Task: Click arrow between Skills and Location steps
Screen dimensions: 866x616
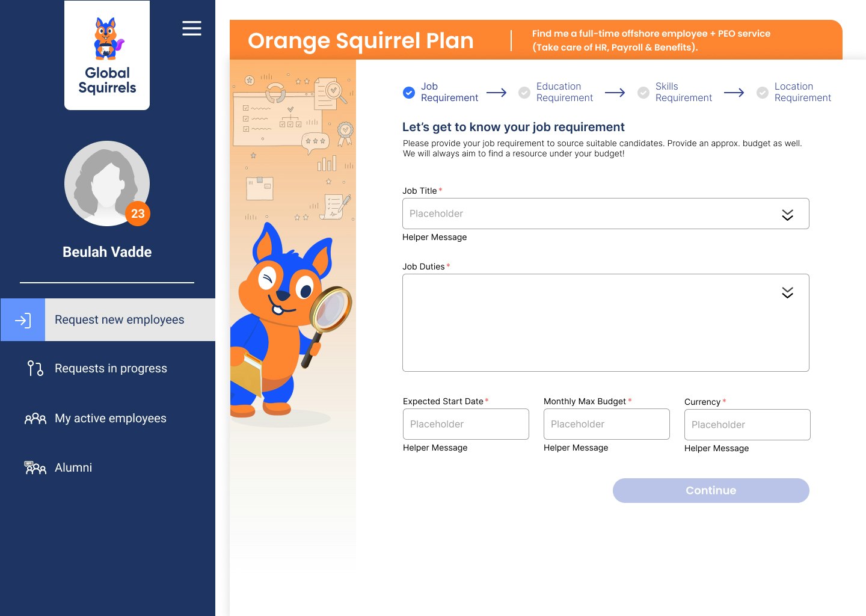Action: point(734,93)
